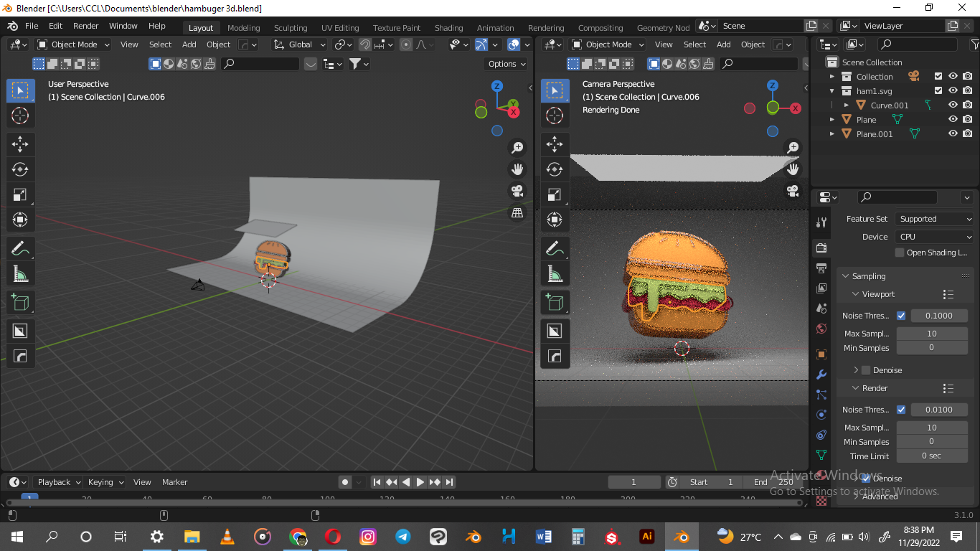Screen dimensions: 980x551
Task: Select the Scale tool in User Perspective viewport
Action: 19,194
